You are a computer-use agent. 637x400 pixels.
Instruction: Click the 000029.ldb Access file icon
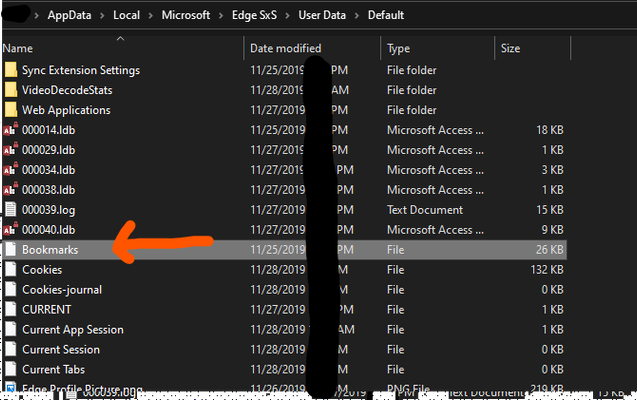pos(11,149)
